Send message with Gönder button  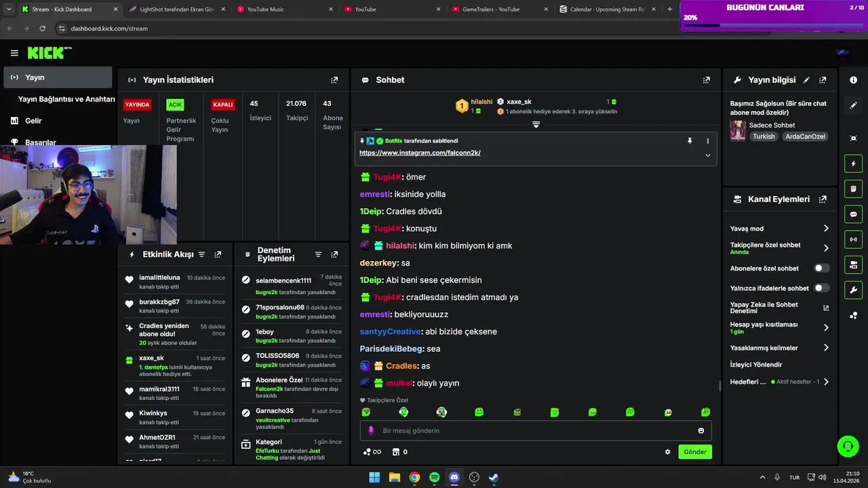click(695, 452)
